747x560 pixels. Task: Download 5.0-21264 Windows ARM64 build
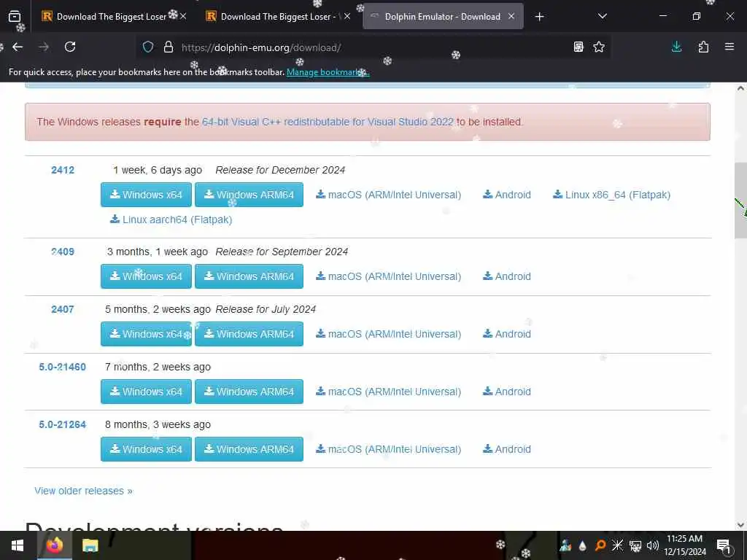249,449
